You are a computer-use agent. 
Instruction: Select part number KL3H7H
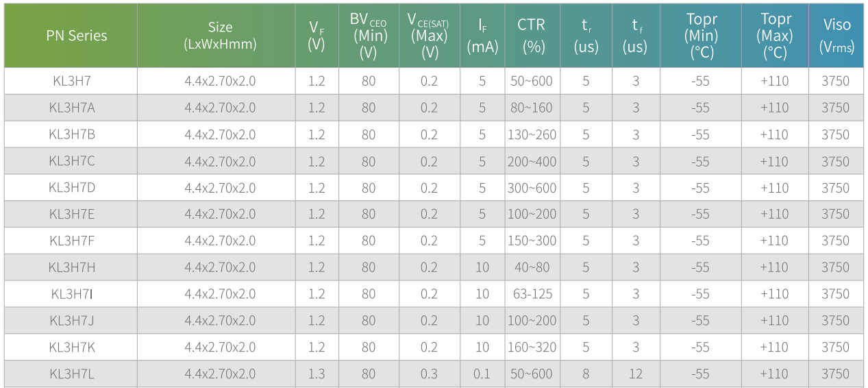pos(72,267)
